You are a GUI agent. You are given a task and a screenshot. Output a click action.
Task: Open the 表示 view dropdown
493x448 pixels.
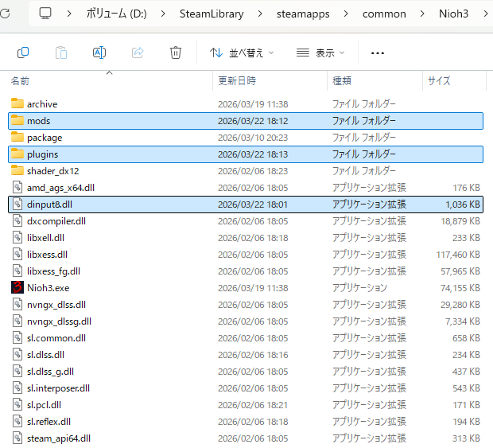320,53
